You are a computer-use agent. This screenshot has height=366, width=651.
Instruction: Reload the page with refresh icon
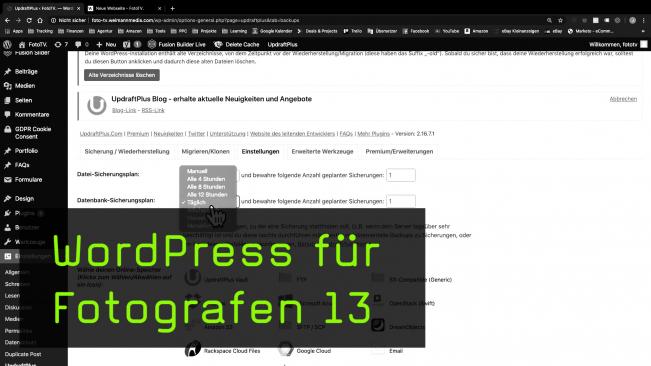click(29, 20)
